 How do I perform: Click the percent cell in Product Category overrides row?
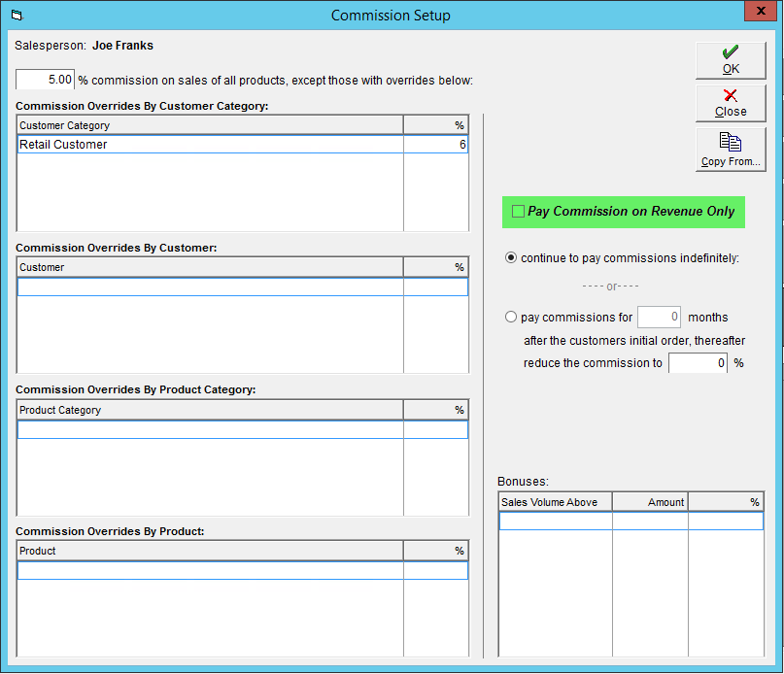coord(435,430)
